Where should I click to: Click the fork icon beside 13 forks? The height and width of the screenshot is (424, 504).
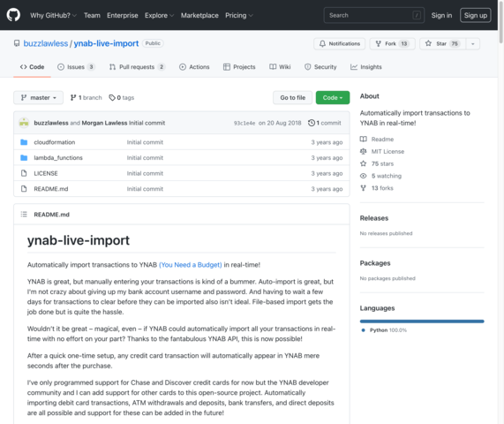tap(363, 188)
